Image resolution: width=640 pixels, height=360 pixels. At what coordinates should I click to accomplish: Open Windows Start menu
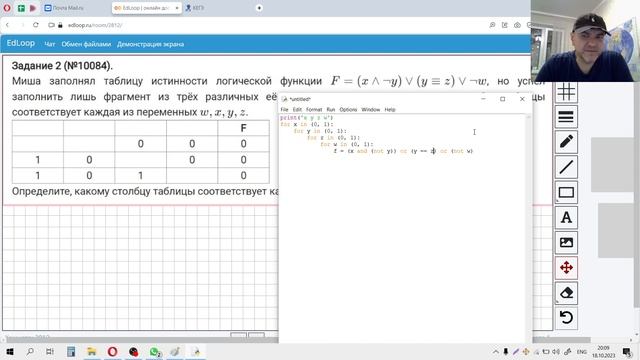point(10,351)
